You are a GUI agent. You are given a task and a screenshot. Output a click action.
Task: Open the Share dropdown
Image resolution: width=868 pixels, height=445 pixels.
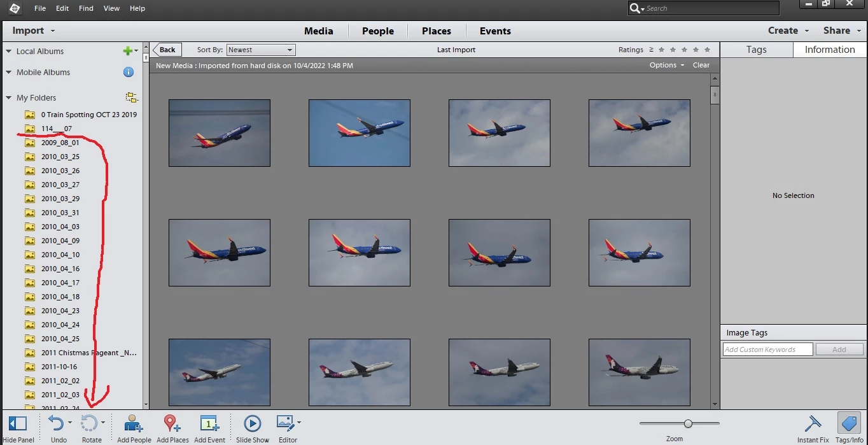pyautogui.click(x=843, y=31)
